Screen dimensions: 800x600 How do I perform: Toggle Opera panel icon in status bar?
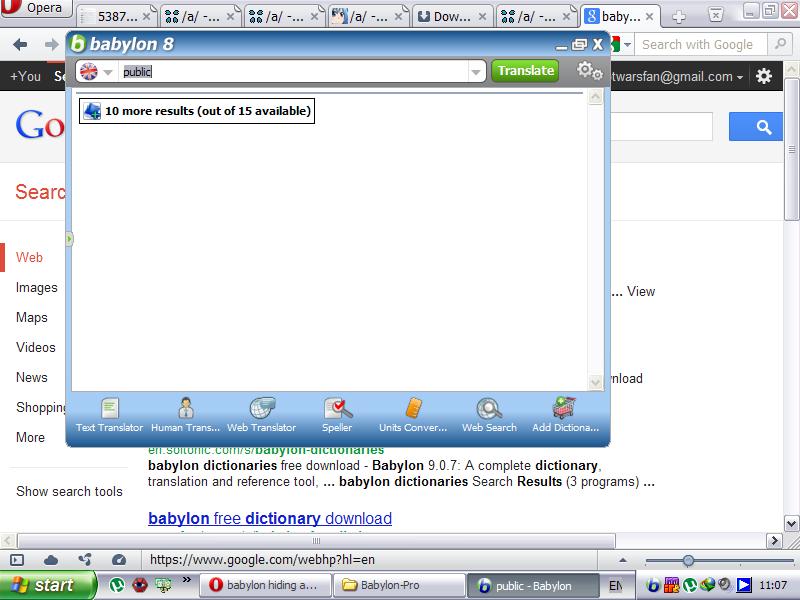click(x=17, y=560)
